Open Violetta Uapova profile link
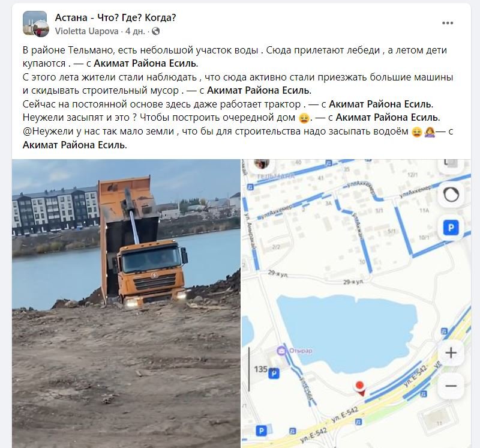The image size is (480, 448). (x=86, y=31)
